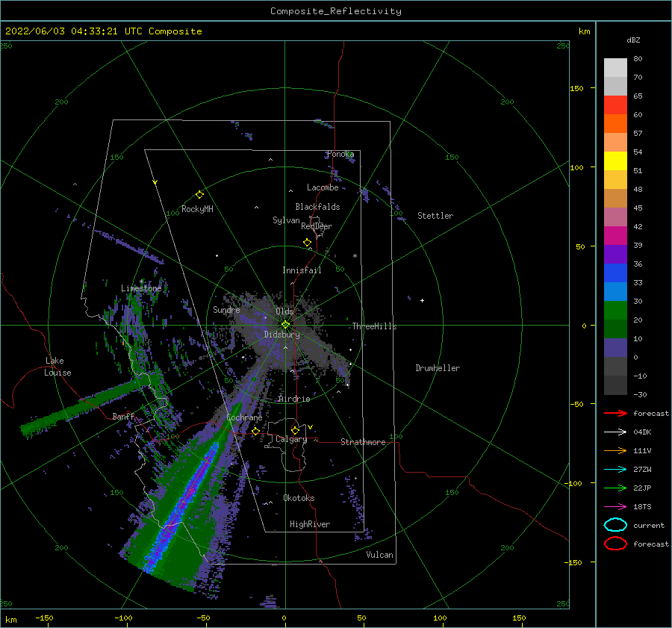Pick the light gray 70–80 dBZ swatch
672x628 pixels.
click(x=615, y=68)
